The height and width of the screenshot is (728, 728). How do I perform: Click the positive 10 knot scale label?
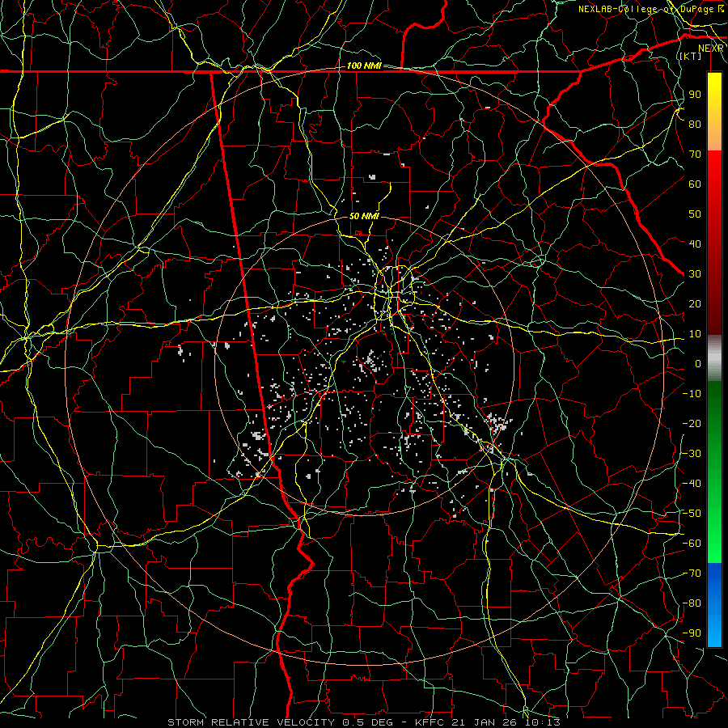(695, 334)
